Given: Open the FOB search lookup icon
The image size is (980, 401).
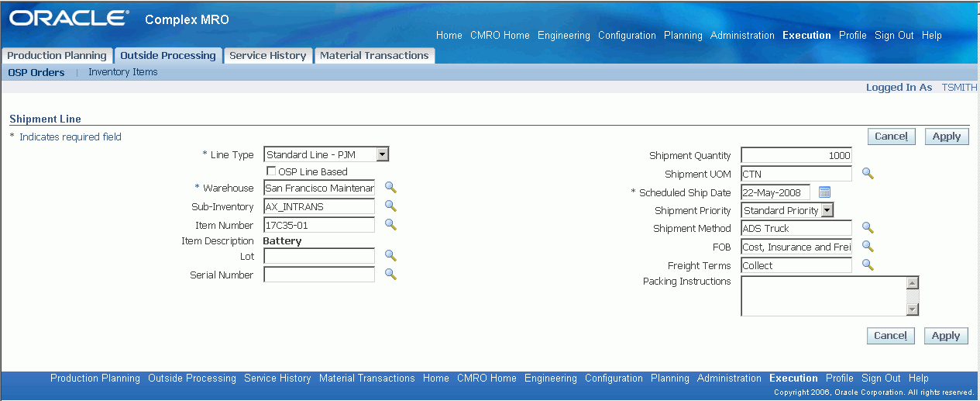Looking at the screenshot, I should click(x=868, y=246).
